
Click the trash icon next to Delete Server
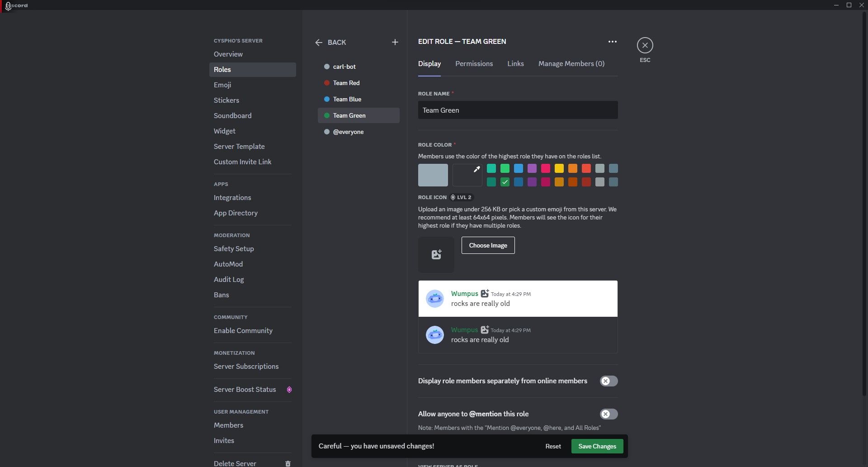(288, 463)
